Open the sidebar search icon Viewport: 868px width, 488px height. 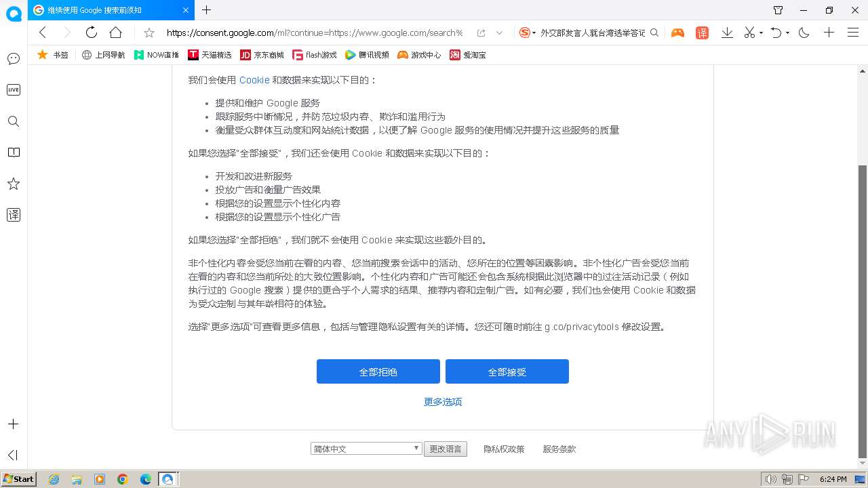[14, 121]
